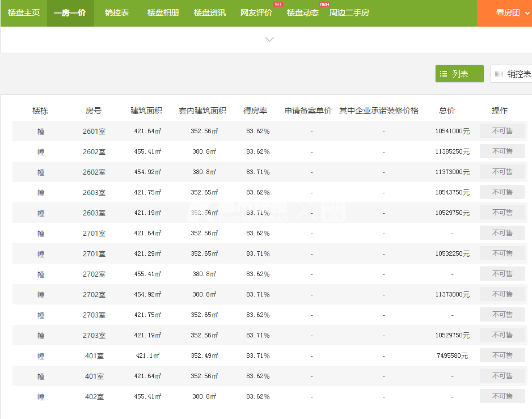Click the total price 7495580元
The height and width of the screenshot is (419, 532).
tap(453, 355)
